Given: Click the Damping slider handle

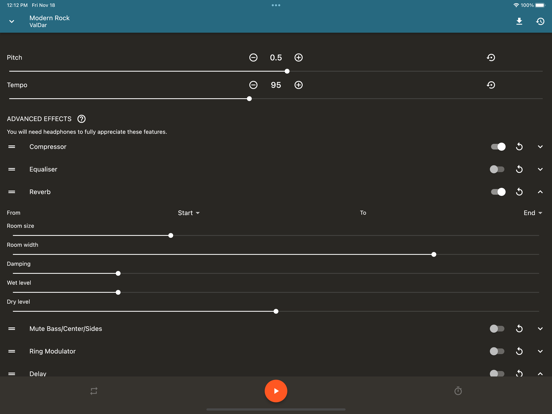Looking at the screenshot, I should pos(118,274).
